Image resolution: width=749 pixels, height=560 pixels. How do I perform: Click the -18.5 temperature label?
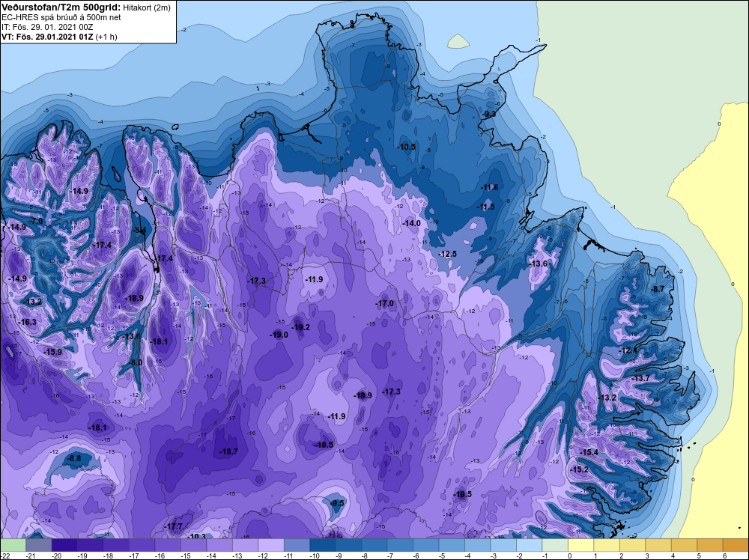pos(324,445)
